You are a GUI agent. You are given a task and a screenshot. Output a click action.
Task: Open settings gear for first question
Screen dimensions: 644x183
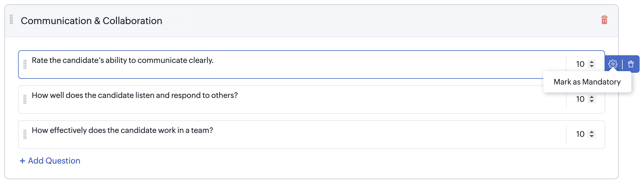pos(613,64)
